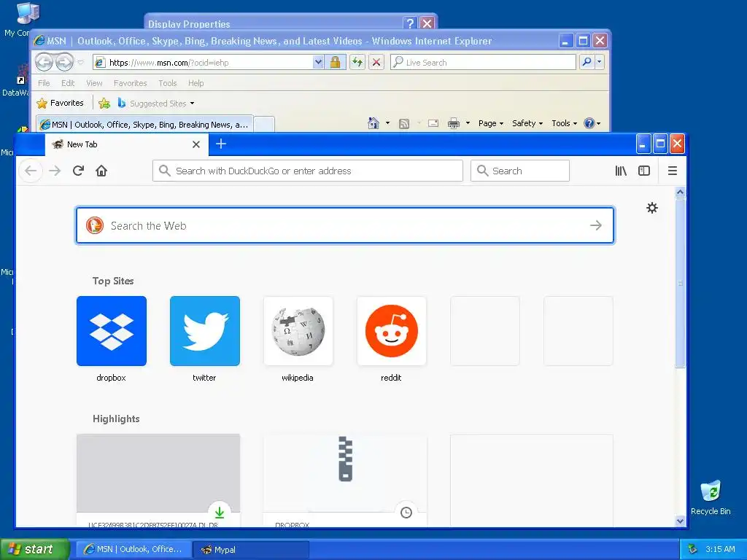Switch to MSN taskbar button

pos(133,549)
